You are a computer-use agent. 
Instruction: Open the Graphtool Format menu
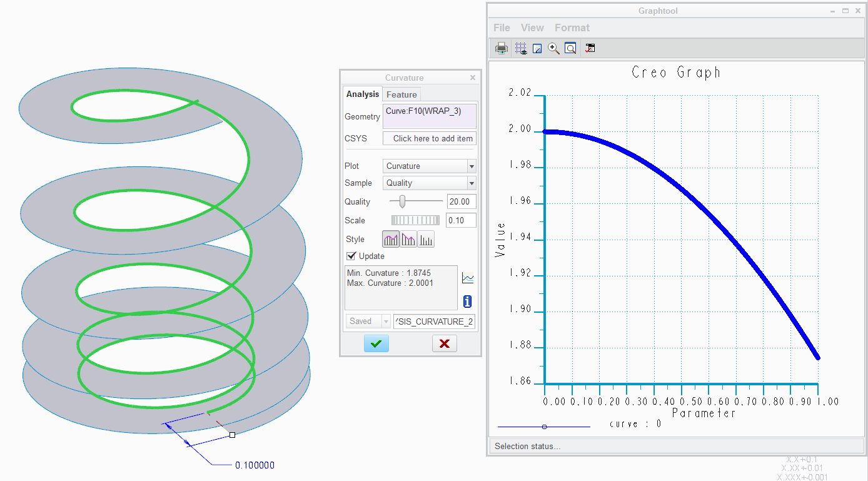click(572, 28)
